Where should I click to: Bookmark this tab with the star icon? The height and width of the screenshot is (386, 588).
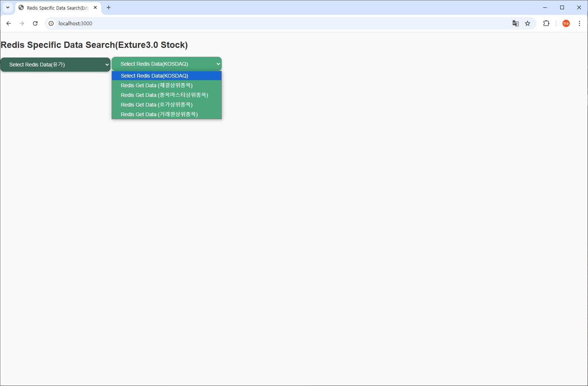[x=528, y=23]
